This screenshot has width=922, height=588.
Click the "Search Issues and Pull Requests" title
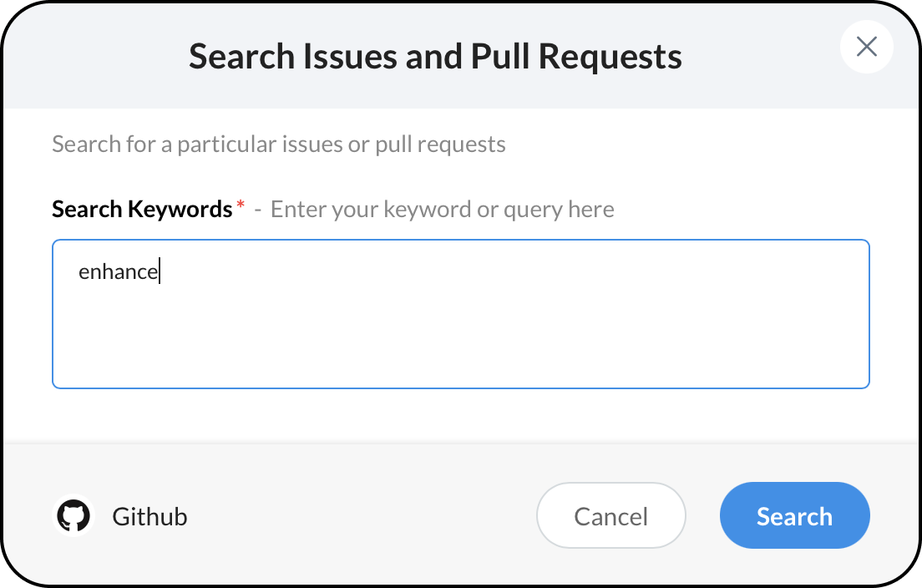pos(435,56)
